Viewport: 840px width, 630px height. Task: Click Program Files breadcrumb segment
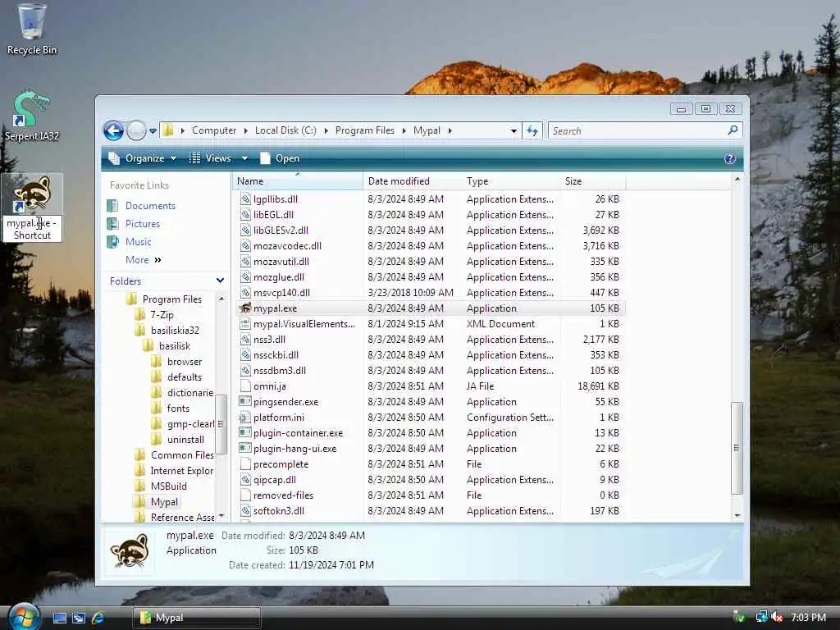point(364,130)
